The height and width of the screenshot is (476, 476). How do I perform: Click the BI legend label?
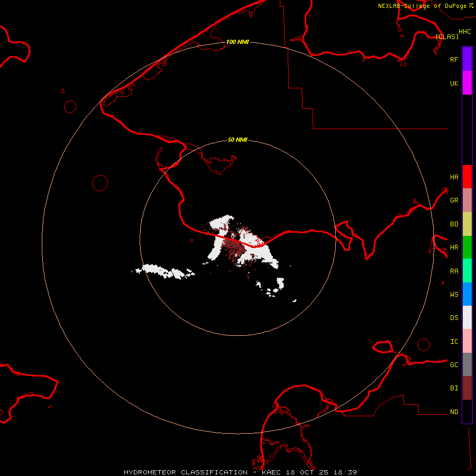[x=454, y=388]
